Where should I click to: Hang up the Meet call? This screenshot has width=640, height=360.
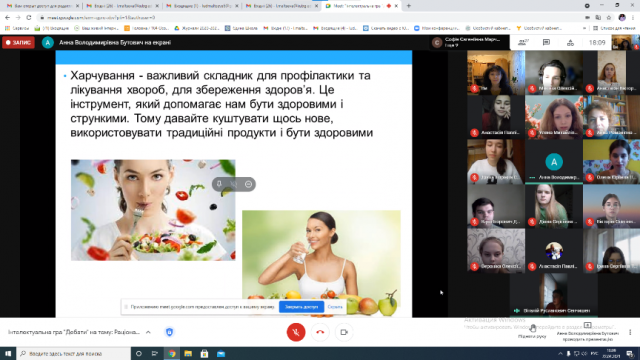[320, 332]
